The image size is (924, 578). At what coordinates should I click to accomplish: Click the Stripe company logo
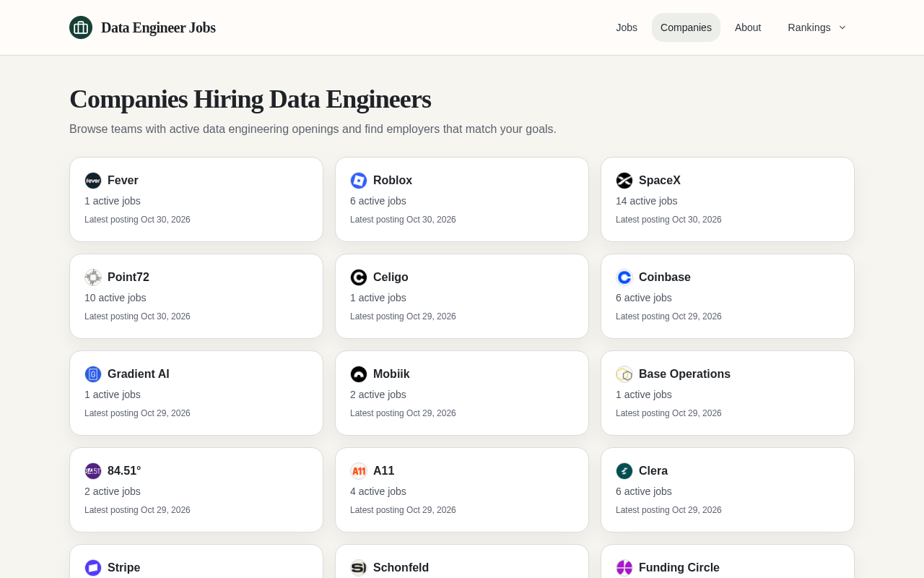[93, 568]
